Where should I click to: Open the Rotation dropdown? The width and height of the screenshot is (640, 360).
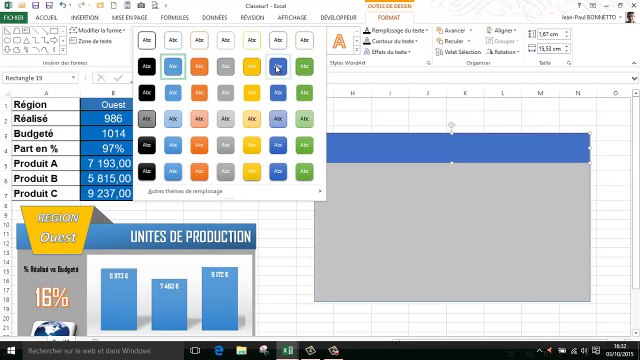[502, 52]
